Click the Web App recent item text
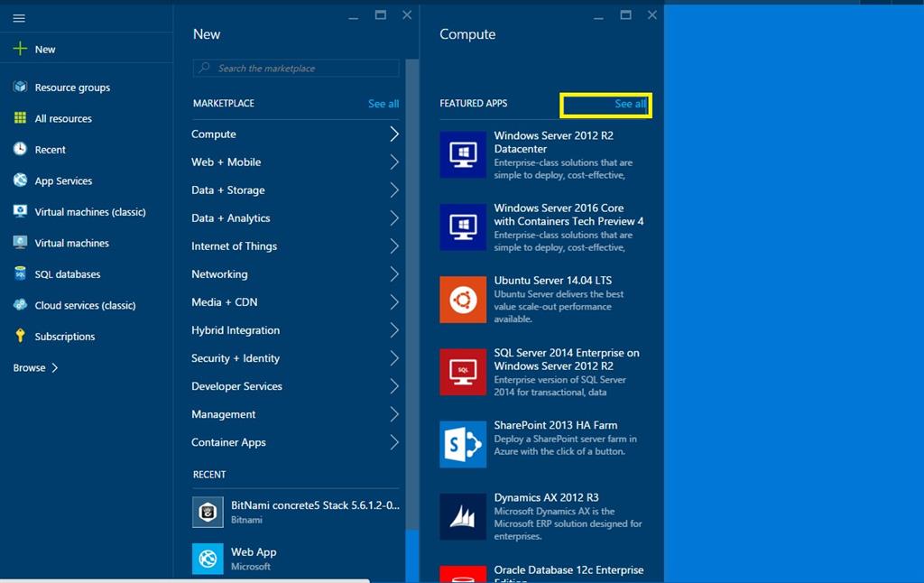This screenshot has width=924, height=583. pyautogui.click(x=254, y=551)
